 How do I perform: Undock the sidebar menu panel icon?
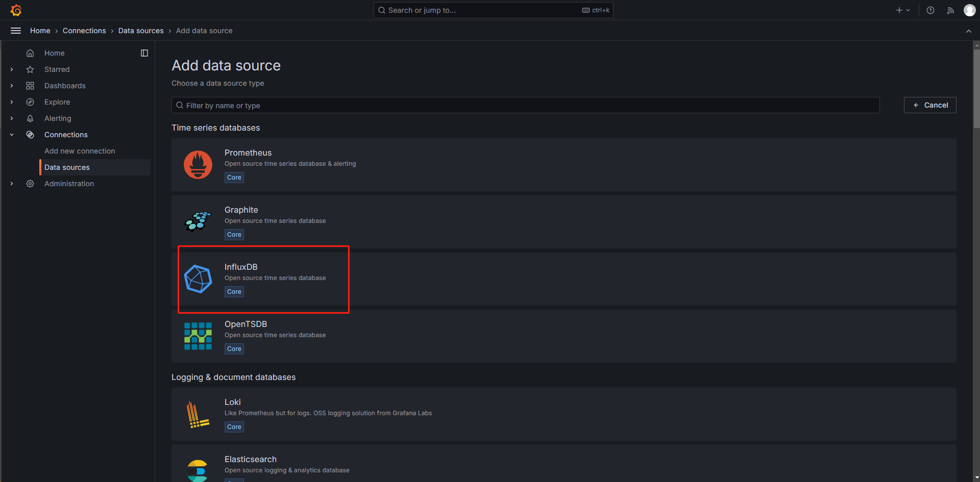pyautogui.click(x=144, y=53)
